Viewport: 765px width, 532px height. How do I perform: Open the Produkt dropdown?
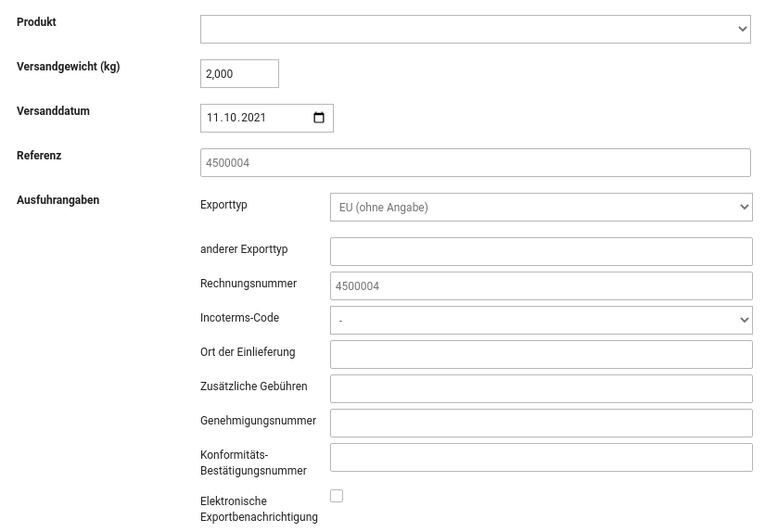coord(475,29)
